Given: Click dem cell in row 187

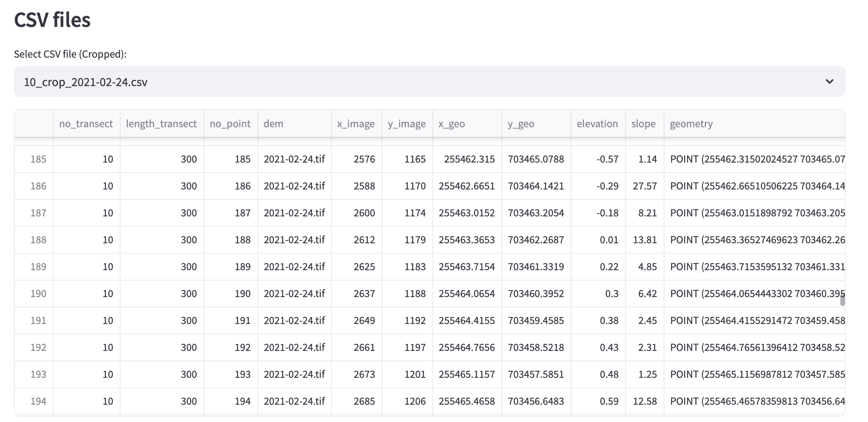Looking at the screenshot, I should (x=295, y=213).
